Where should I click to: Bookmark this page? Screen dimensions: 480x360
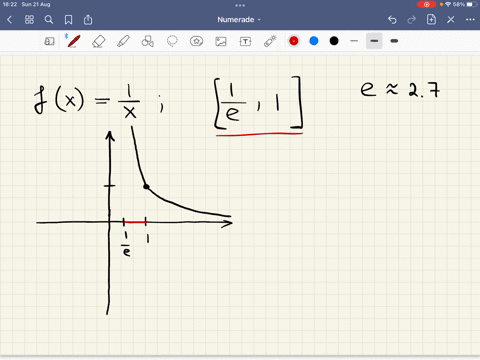point(68,20)
